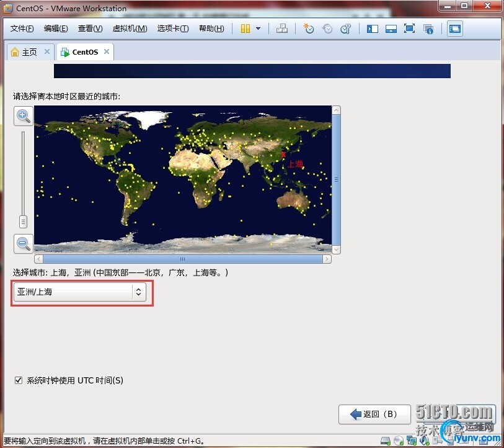
Task: Minimize the VMware Workstation window
Action: (x=448, y=5)
